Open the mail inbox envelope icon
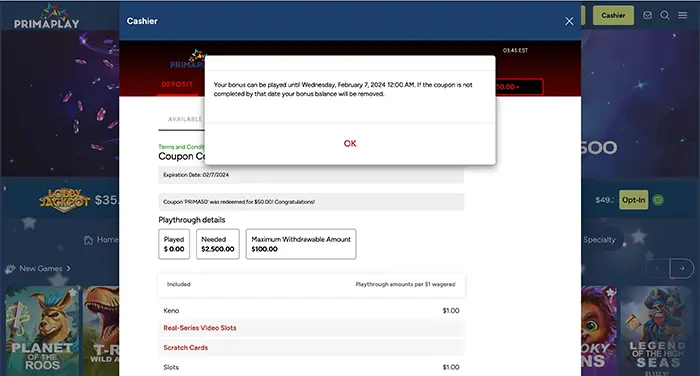The height and width of the screenshot is (376, 700). [x=647, y=15]
